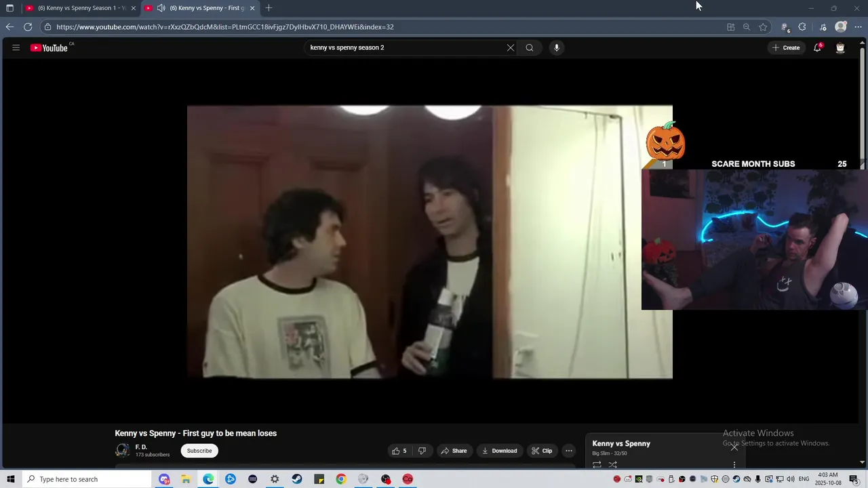
Task: Download the video
Action: (499, 451)
